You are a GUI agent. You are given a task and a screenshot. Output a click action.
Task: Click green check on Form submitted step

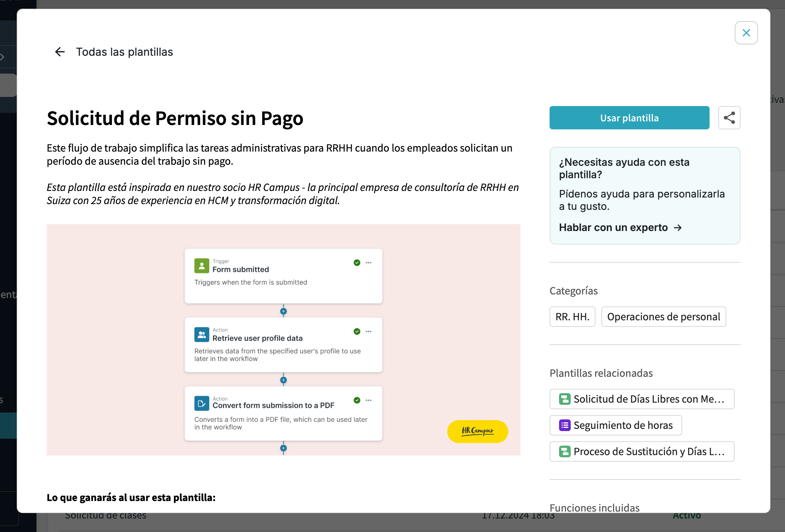357,263
